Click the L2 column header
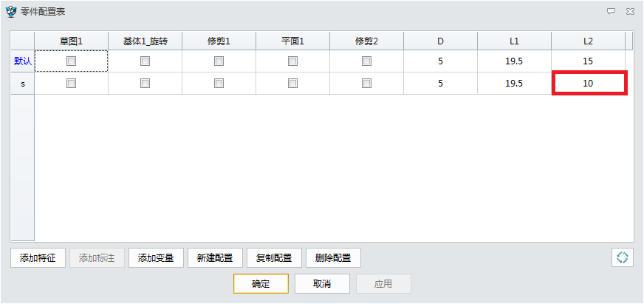 coord(588,41)
